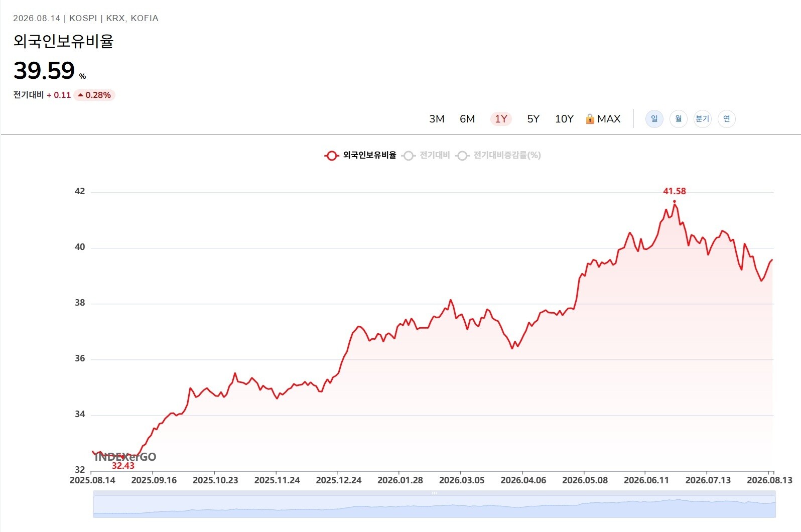This screenshot has width=801, height=532.
Task: Switch chart range to 5Y
Action: click(x=533, y=119)
